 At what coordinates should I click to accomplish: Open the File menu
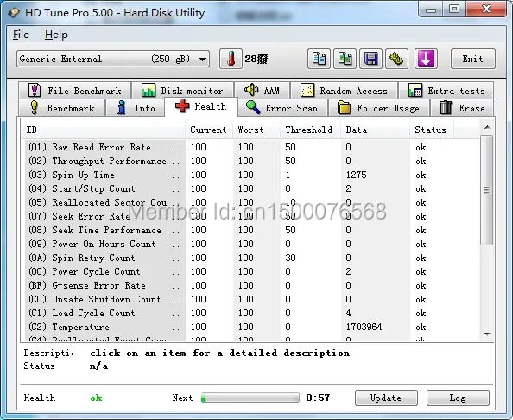(x=21, y=35)
